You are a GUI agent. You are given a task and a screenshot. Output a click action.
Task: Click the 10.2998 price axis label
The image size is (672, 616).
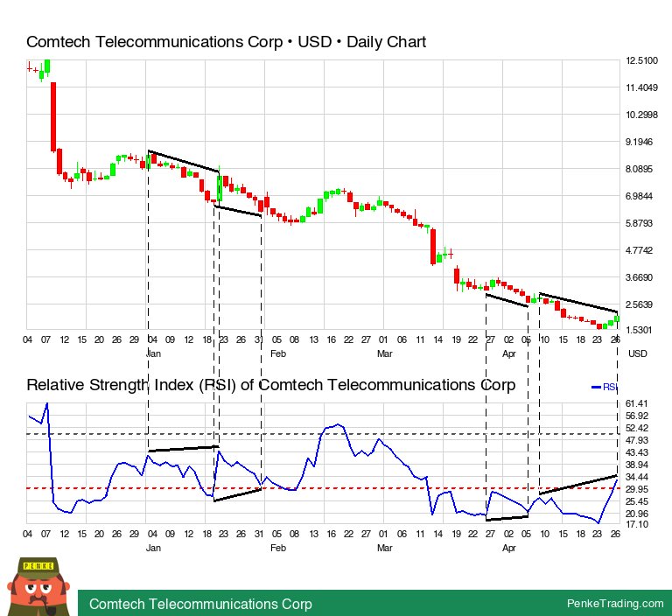(x=641, y=115)
